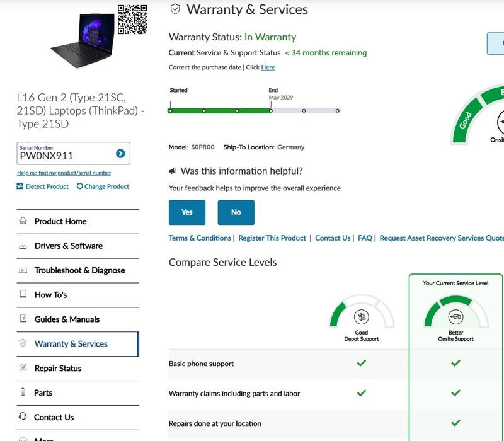The image size is (504, 441).
Task: Click the Detect Product icon
Action: click(x=20, y=186)
